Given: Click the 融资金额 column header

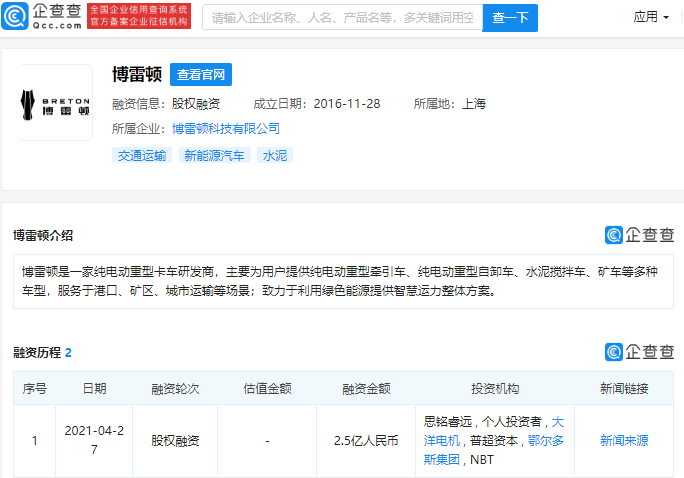Looking at the screenshot, I should (x=366, y=388).
